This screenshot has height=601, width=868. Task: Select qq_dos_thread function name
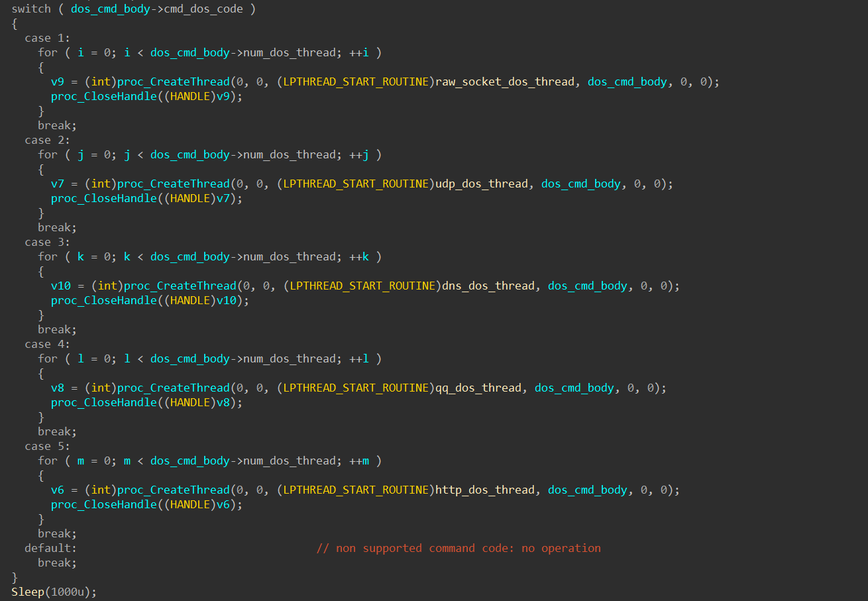pyautogui.click(x=478, y=388)
